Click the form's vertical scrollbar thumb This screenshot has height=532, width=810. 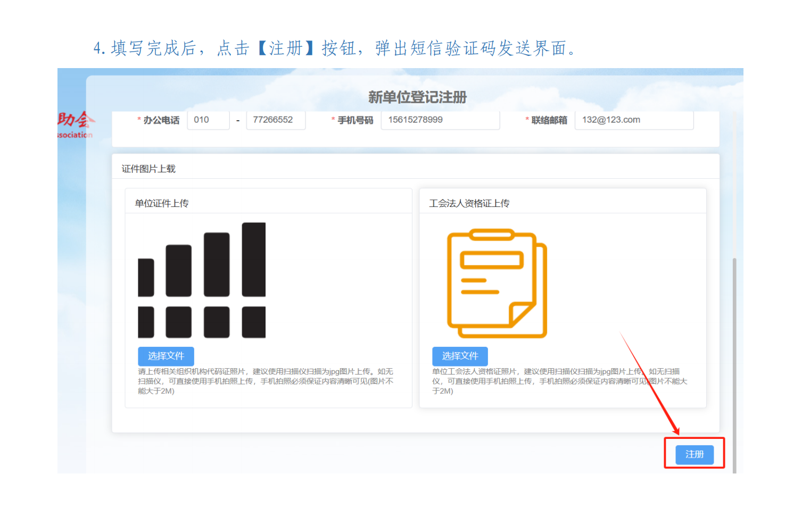coord(734,362)
